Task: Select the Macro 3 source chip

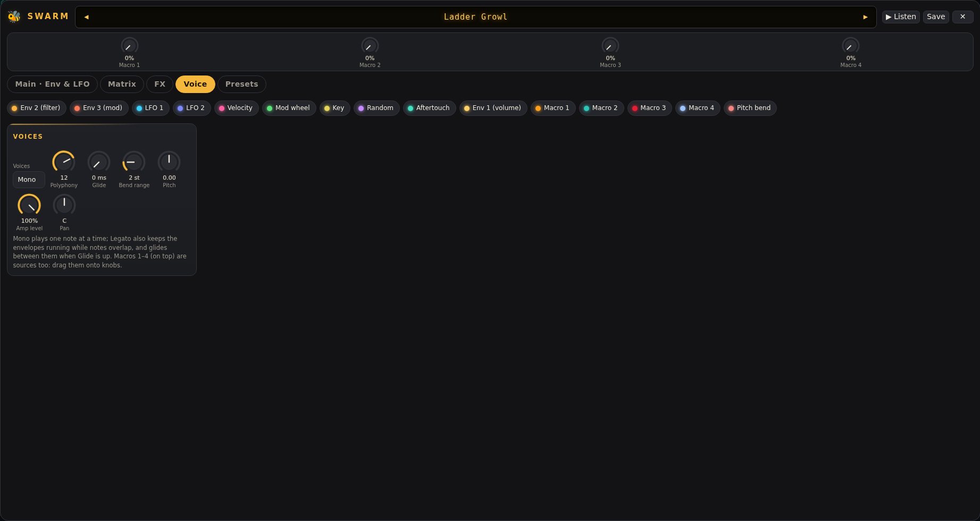Action: [x=649, y=108]
